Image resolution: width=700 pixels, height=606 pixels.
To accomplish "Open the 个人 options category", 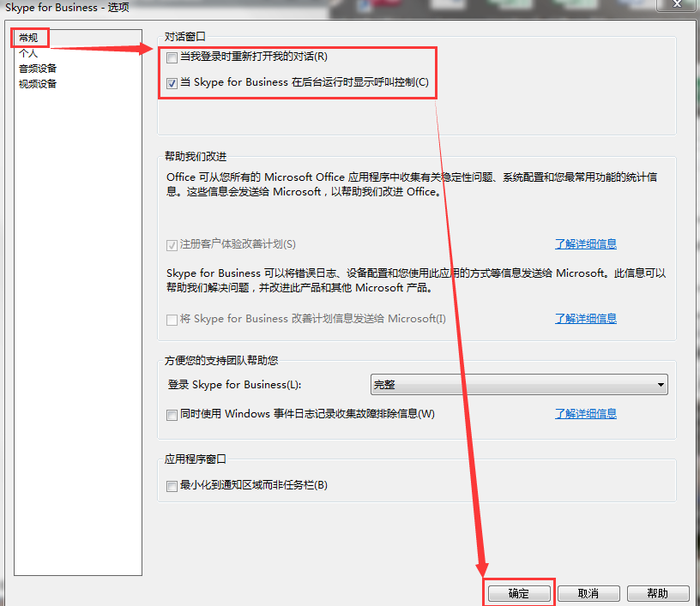I will tap(28, 53).
